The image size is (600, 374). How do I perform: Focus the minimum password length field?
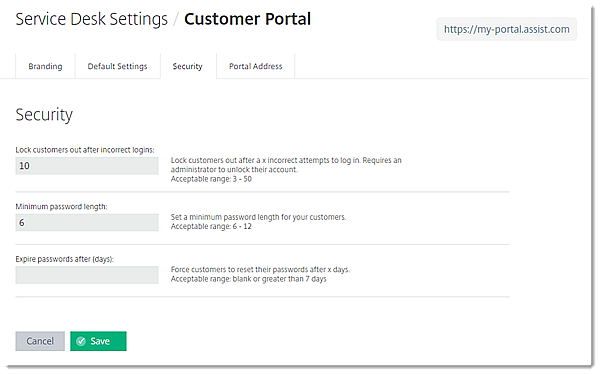[x=87, y=222]
